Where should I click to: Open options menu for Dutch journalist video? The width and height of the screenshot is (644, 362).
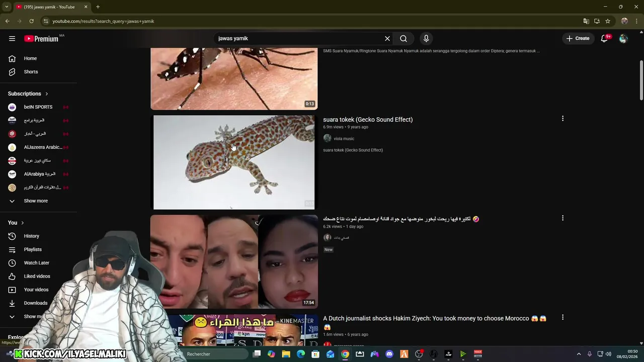pos(562,318)
